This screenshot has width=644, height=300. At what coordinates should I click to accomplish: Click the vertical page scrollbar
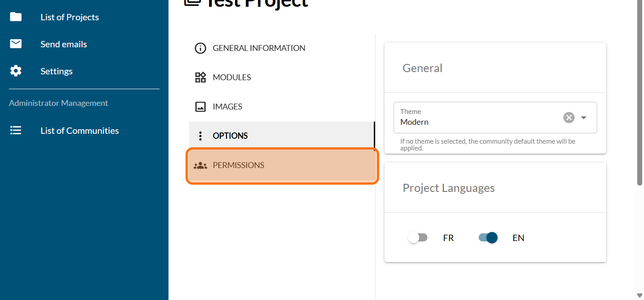(639, 90)
